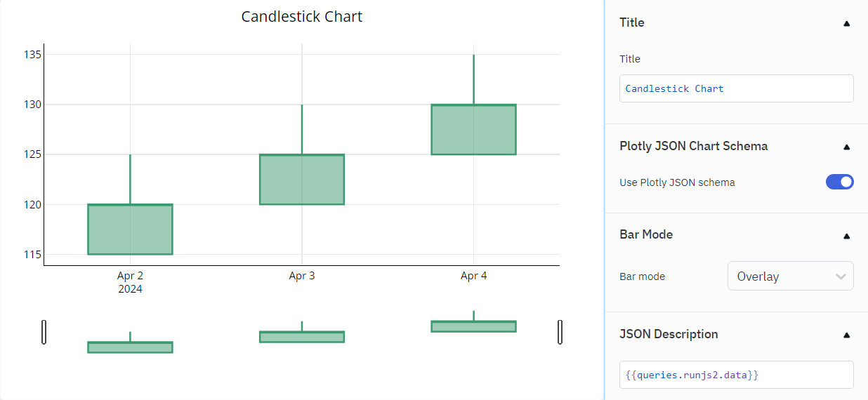
Task: Click the right range slider handle
Action: point(560,332)
